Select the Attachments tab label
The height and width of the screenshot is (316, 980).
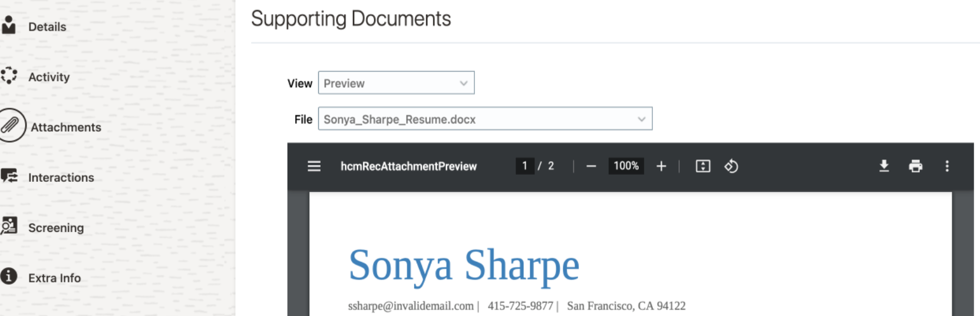66,127
